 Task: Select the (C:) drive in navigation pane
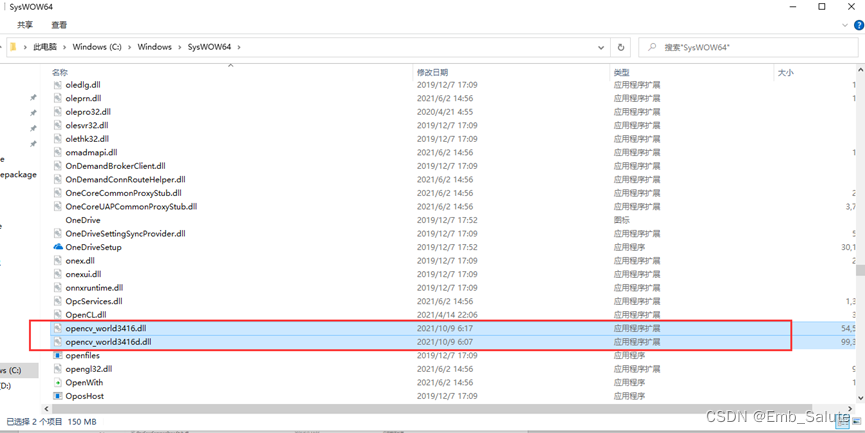pos(18,370)
